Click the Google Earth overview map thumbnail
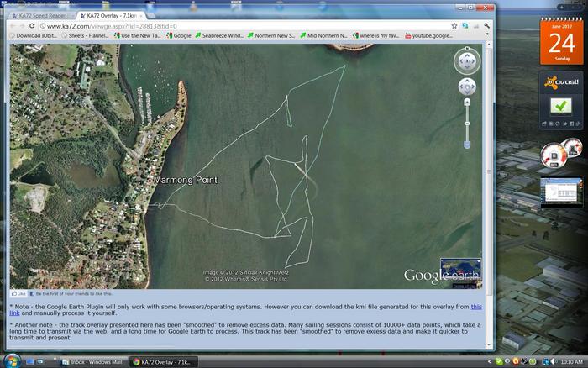 click(460, 269)
